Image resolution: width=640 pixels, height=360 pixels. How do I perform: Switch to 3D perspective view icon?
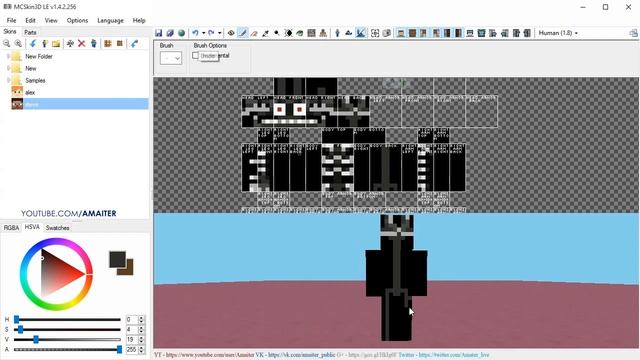tap(337, 33)
